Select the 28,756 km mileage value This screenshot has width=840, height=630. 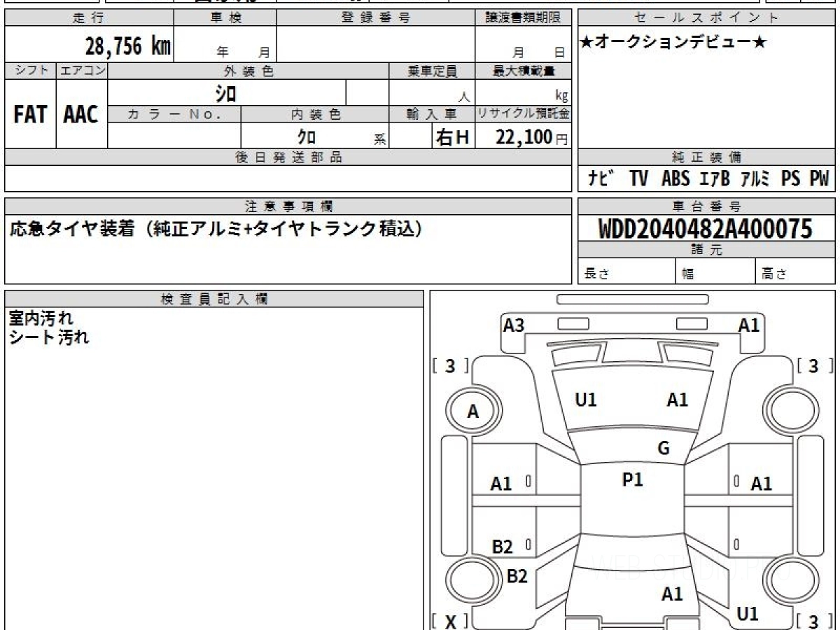pos(128,46)
